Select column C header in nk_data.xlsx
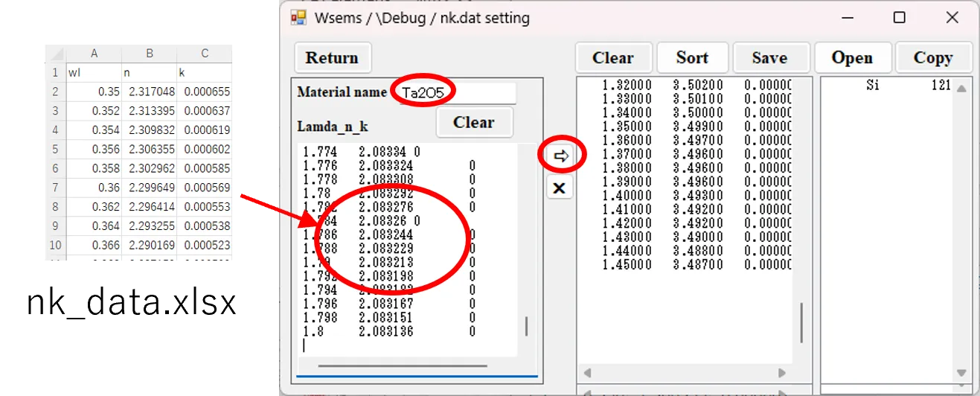 [205, 54]
